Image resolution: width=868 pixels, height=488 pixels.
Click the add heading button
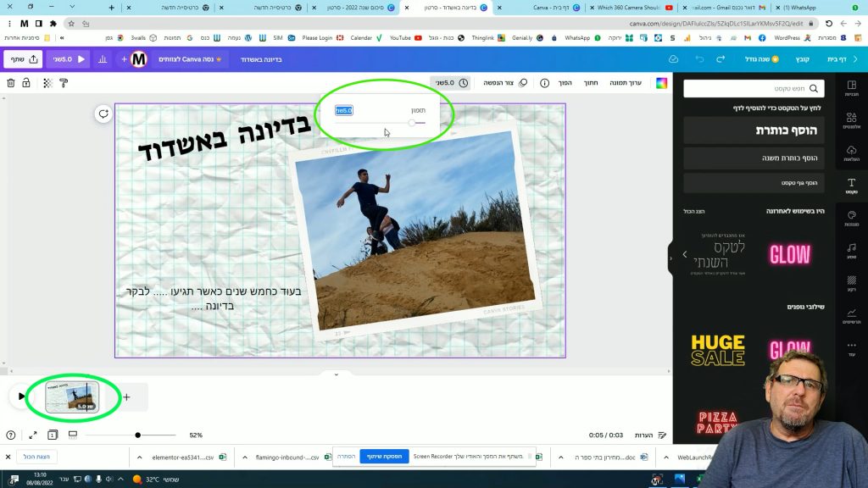coord(754,130)
